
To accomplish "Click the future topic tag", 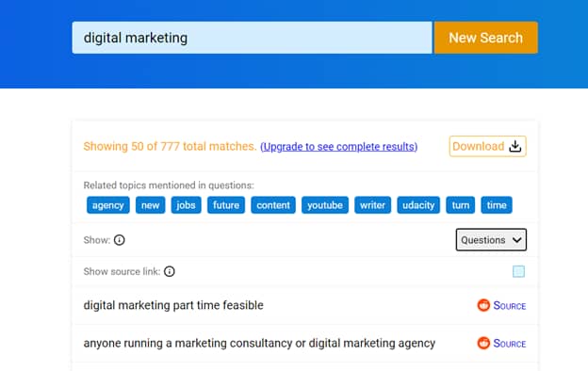I will pyautogui.click(x=226, y=205).
